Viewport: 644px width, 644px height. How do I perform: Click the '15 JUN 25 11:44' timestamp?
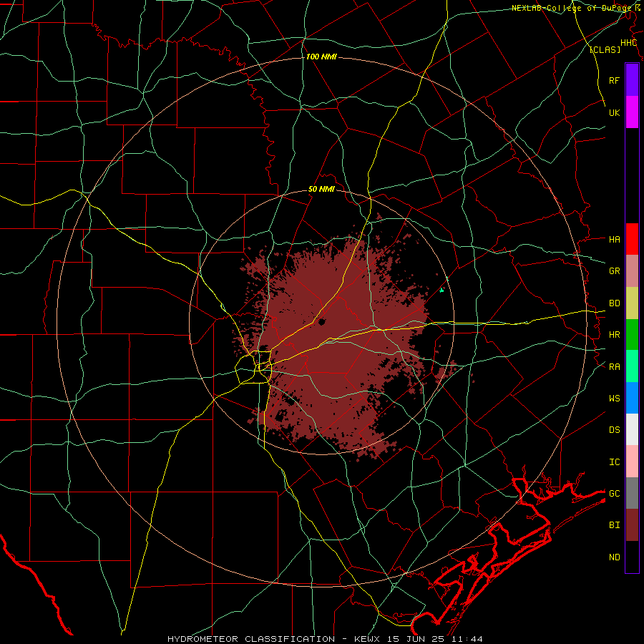pos(435,639)
